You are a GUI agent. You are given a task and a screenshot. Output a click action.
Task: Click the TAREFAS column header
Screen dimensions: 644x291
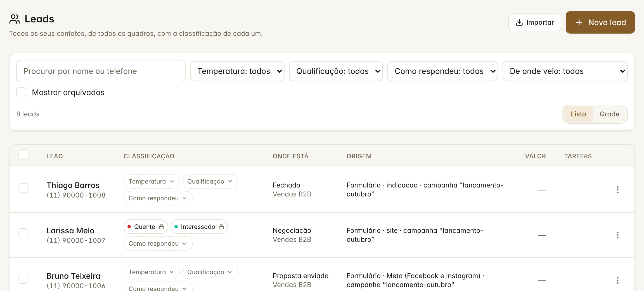click(578, 156)
